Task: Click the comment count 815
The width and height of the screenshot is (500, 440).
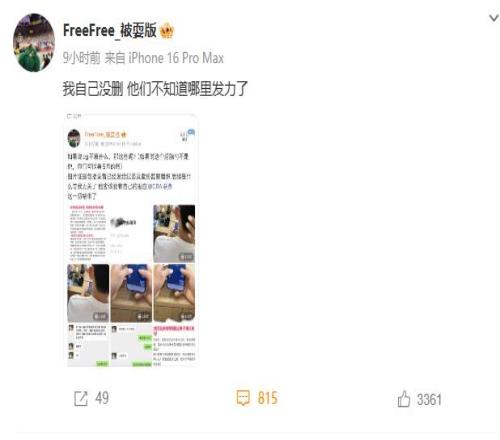Action: pos(267,398)
